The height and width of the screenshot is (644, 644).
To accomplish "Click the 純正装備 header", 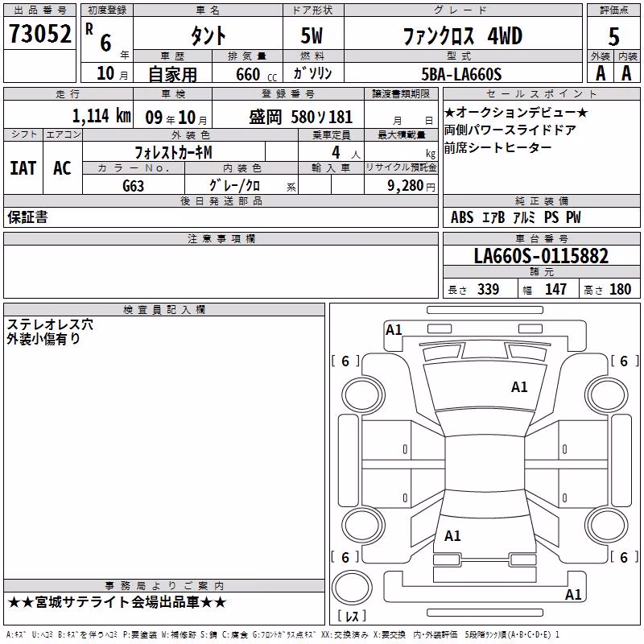I will [541, 200].
